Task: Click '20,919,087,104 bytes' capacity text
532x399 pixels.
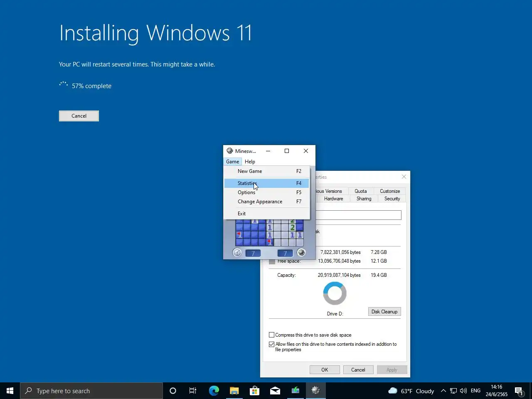Action: point(339,275)
